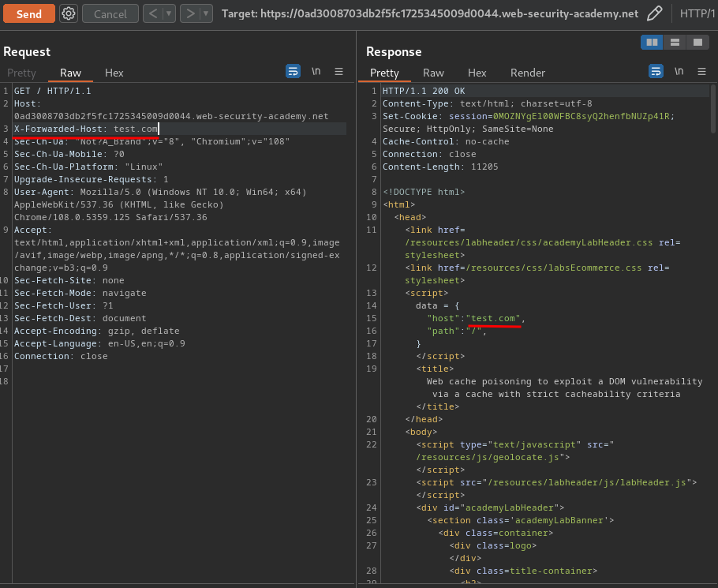Click the User-Agent header line
This screenshot has height=588, width=718.
pos(160,204)
